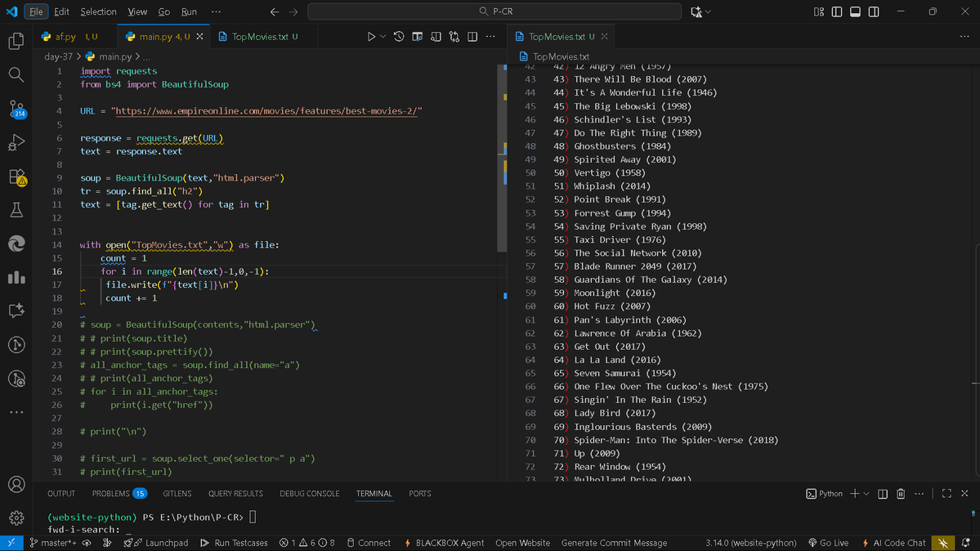
Task: Open additional views ellipsis in activity bar
Action: (x=16, y=413)
